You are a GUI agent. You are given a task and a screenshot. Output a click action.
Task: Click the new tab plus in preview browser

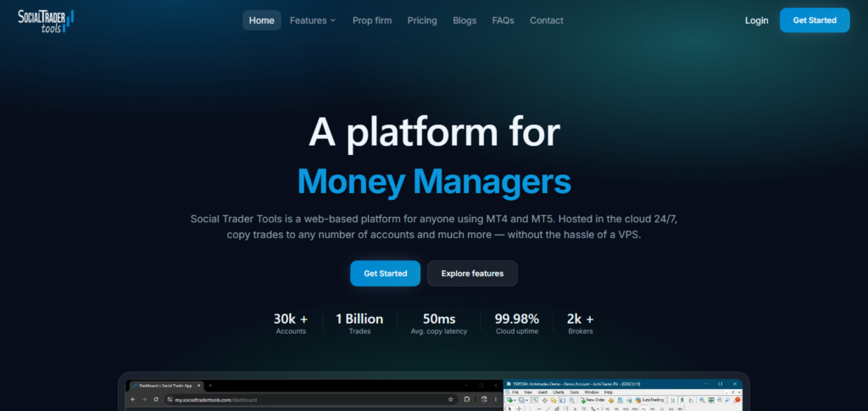point(210,386)
